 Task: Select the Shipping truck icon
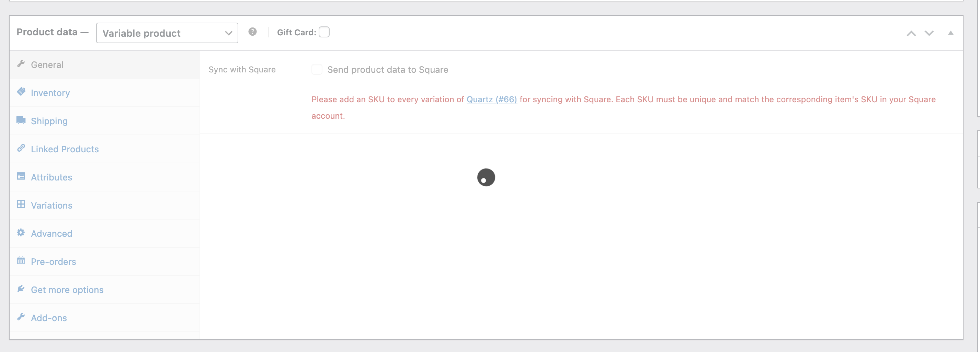click(x=21, y=120)
